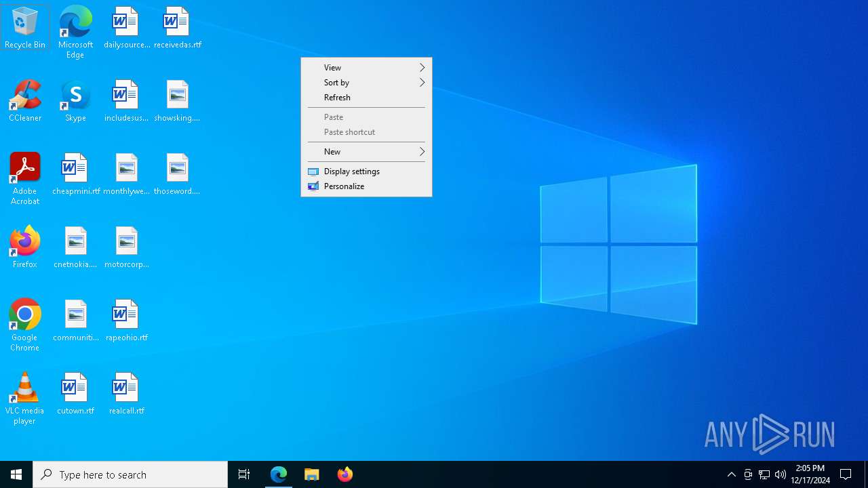Select the dailysource document icon
The image size is (868, 488).
point(126,27)
